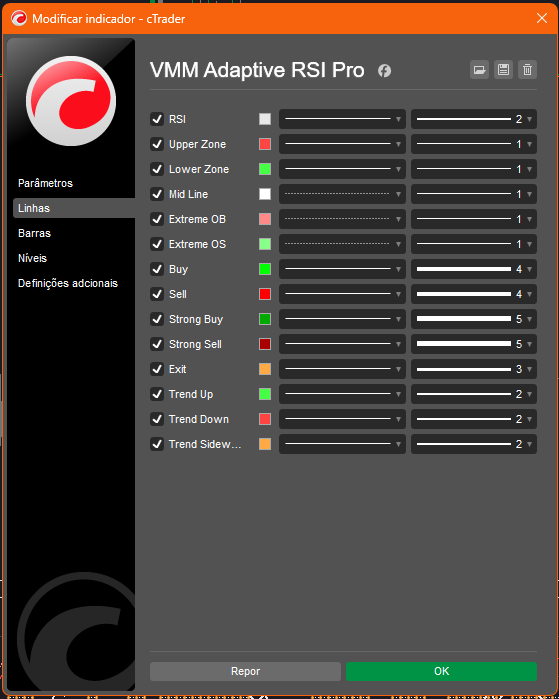
Task: Change the Lower Zone green swatch
Action: (265, 169)
